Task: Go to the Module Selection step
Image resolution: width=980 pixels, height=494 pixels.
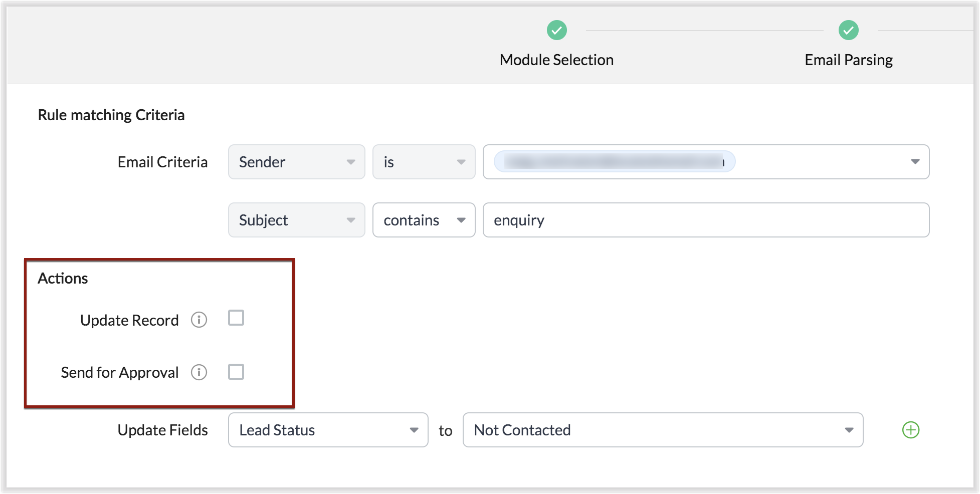Action: pos(556,60)
